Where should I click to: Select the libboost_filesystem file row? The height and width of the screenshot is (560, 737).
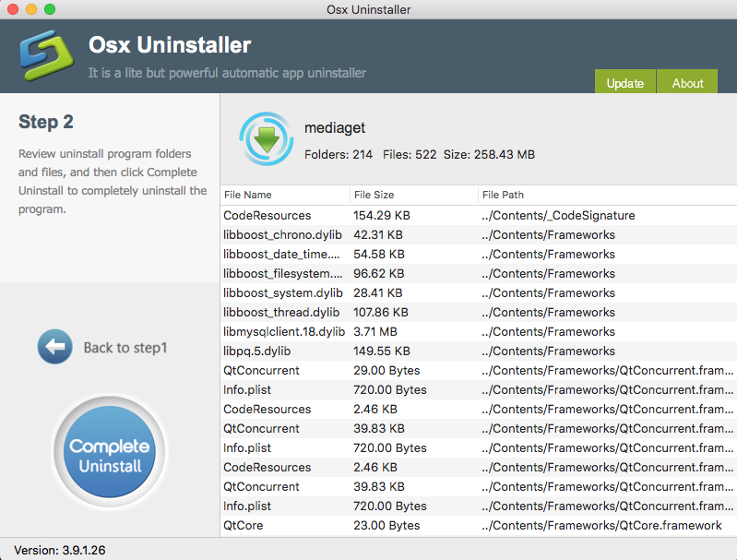tap(479, 273)
